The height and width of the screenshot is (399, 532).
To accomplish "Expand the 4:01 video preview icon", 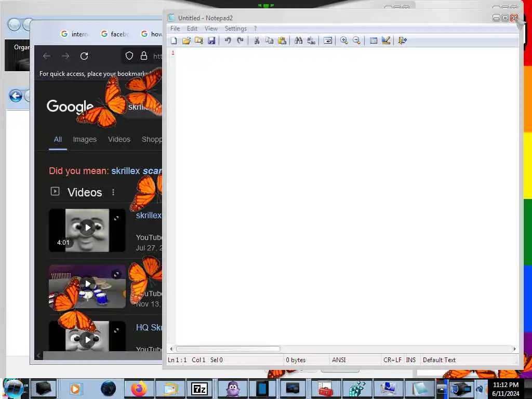I will click(x=116, y=218).
